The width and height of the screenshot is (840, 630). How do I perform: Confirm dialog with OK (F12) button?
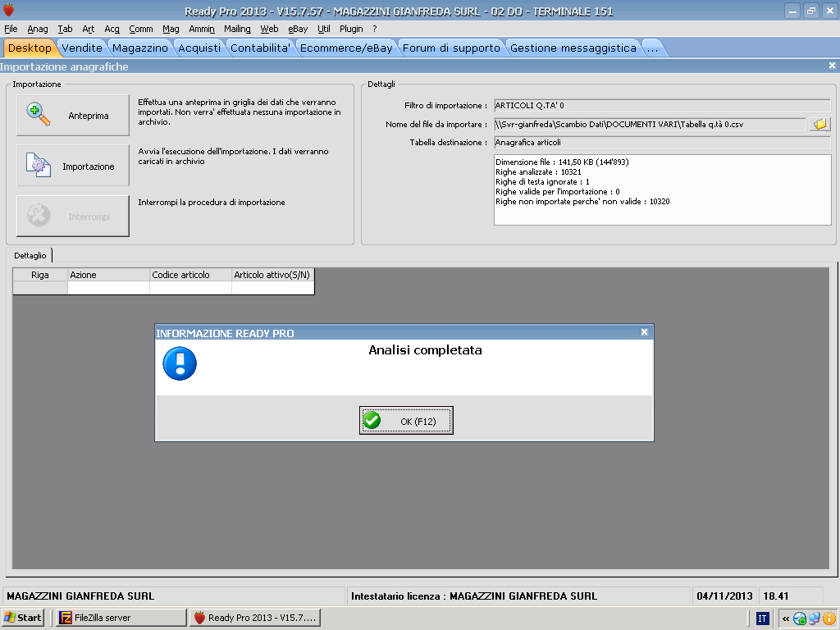(406, 421)
